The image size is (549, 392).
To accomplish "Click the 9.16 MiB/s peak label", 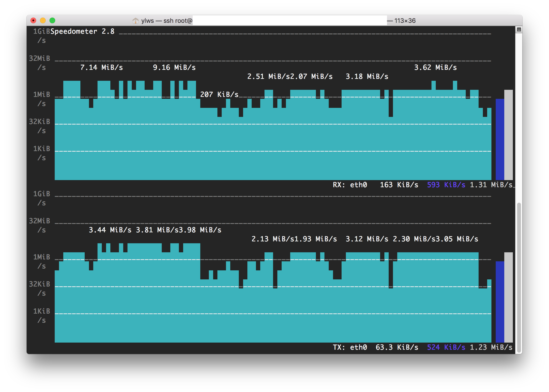I will pos(174,67).
